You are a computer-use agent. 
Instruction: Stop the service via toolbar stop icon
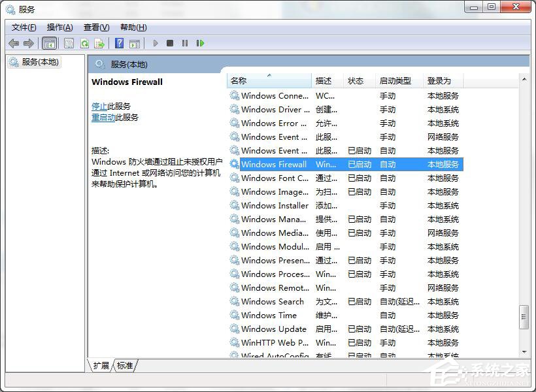pos(170,43)
